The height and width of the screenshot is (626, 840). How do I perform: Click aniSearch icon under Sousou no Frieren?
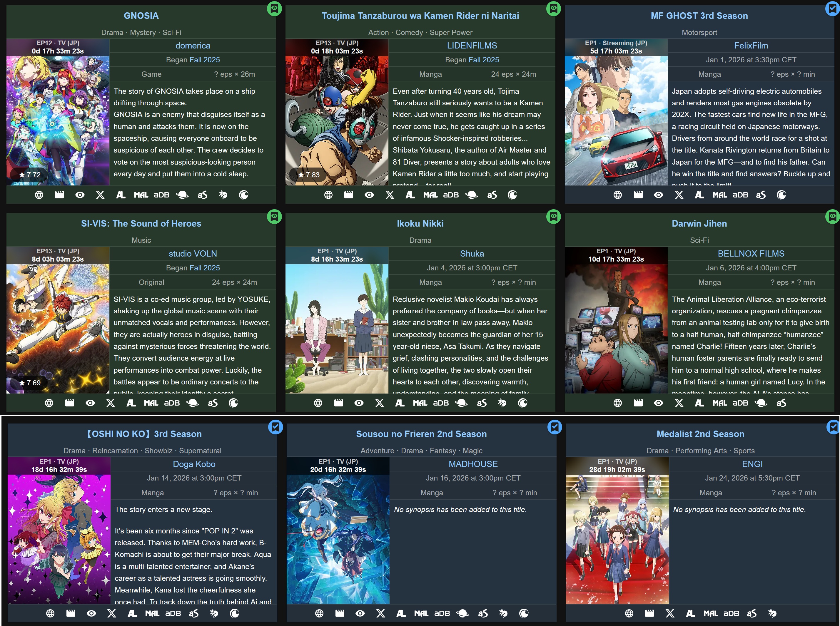pos(482,613)
